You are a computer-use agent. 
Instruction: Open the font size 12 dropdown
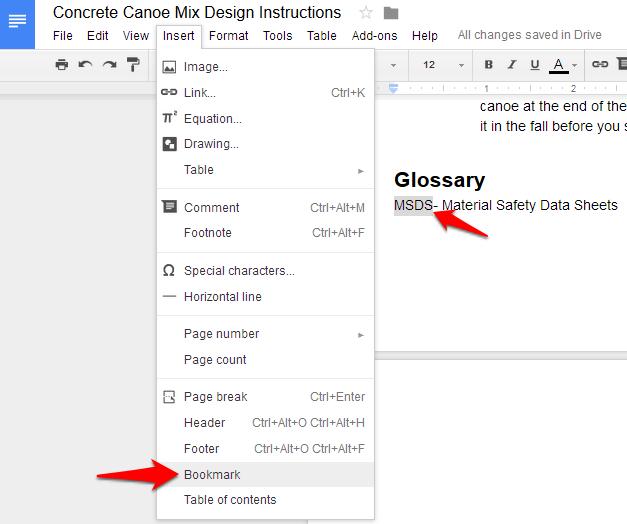(443, 65)
